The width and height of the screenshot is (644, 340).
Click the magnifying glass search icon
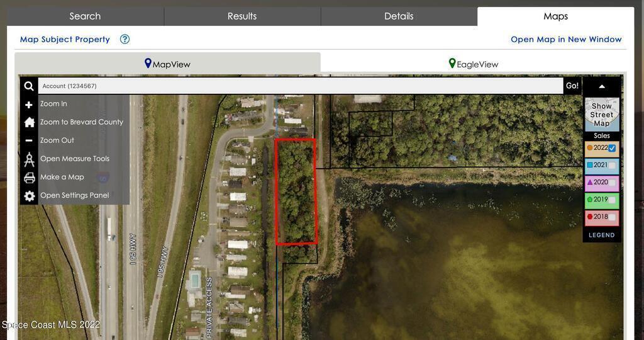click(x=29, y=86)
